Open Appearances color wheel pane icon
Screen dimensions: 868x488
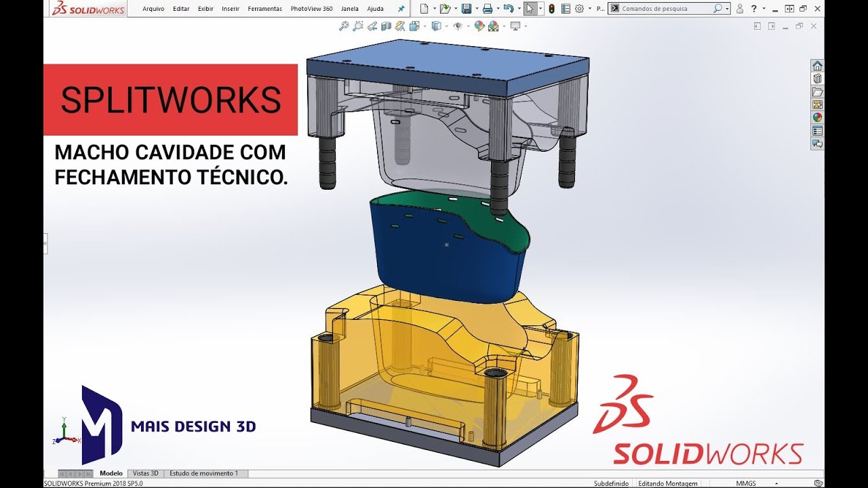(817, 117)
